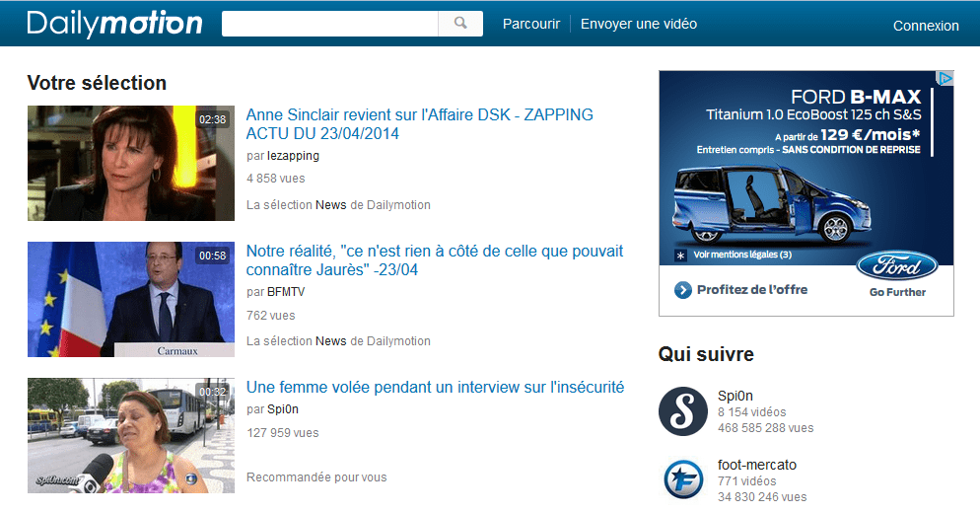
Task: Click Connexion to sign in
Action: point(926,26)
